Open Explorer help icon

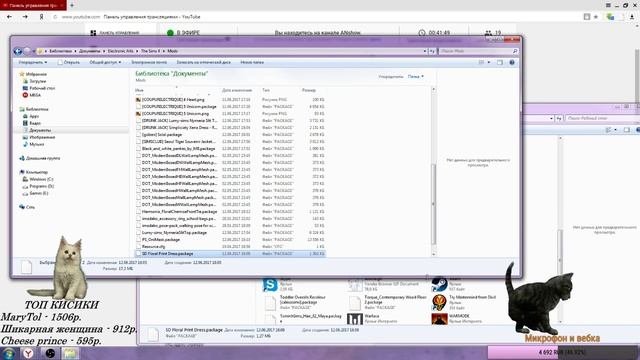512,62
